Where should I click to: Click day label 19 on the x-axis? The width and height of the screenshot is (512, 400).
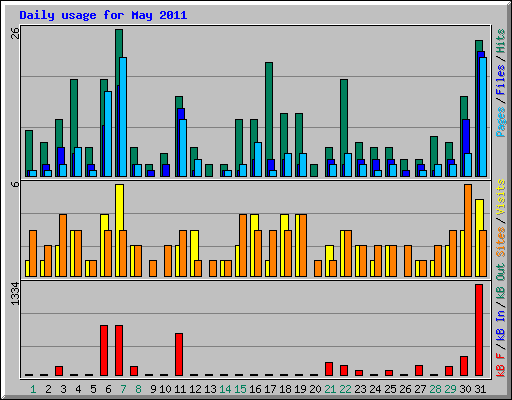click(300, 389)
